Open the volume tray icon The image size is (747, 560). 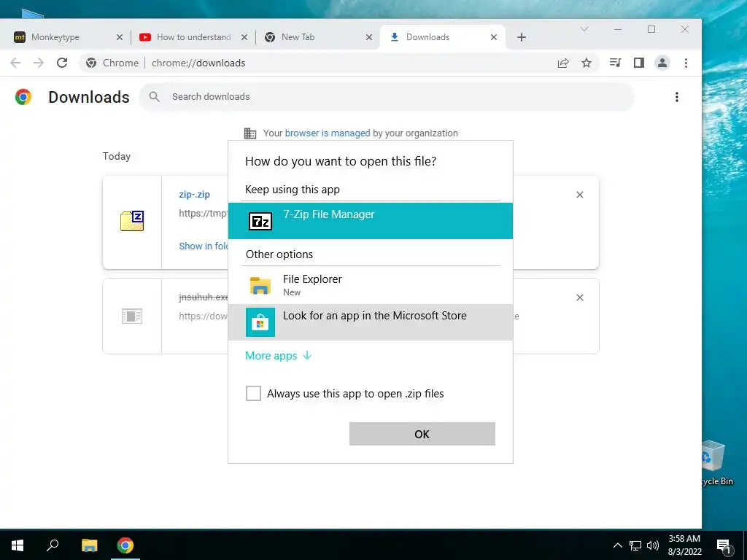[x=652, y=545]
